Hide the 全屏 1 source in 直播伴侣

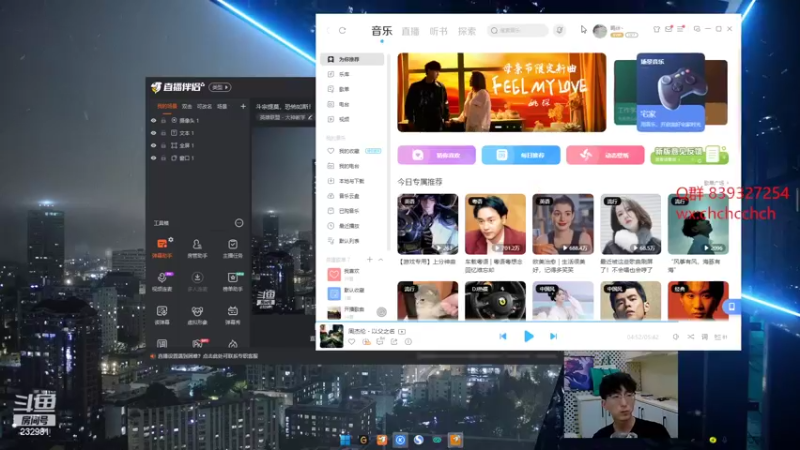click(154, 145)
